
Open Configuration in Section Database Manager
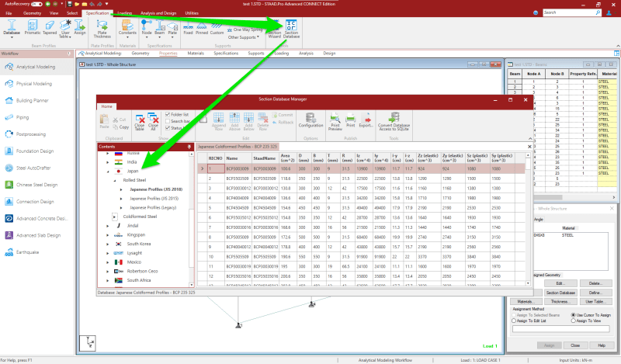[311, 120]
